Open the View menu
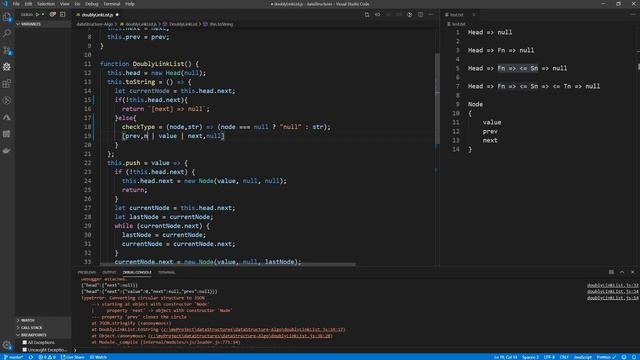The width and height of the screenshot is (640, 360). 64,4
